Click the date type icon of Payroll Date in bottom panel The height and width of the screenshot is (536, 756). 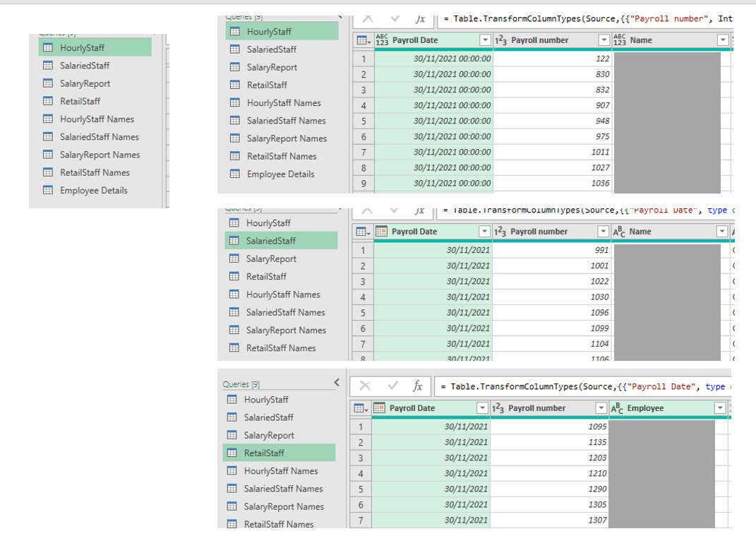pos(380,408)
